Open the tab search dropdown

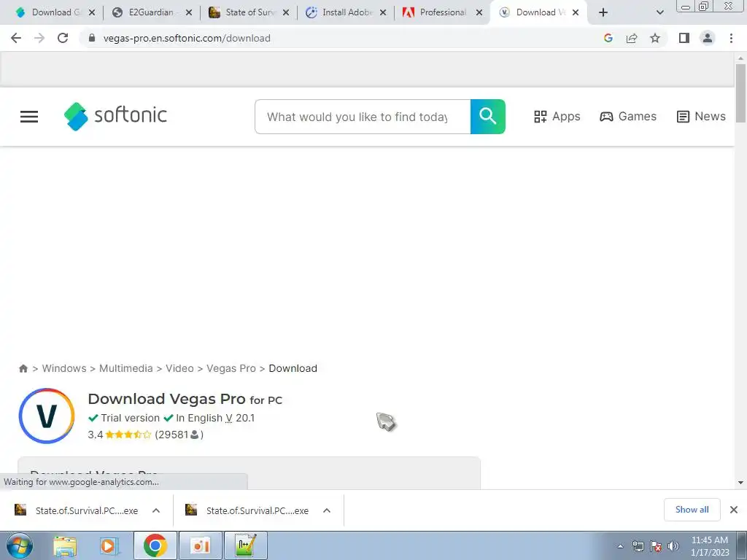[659, 12]
